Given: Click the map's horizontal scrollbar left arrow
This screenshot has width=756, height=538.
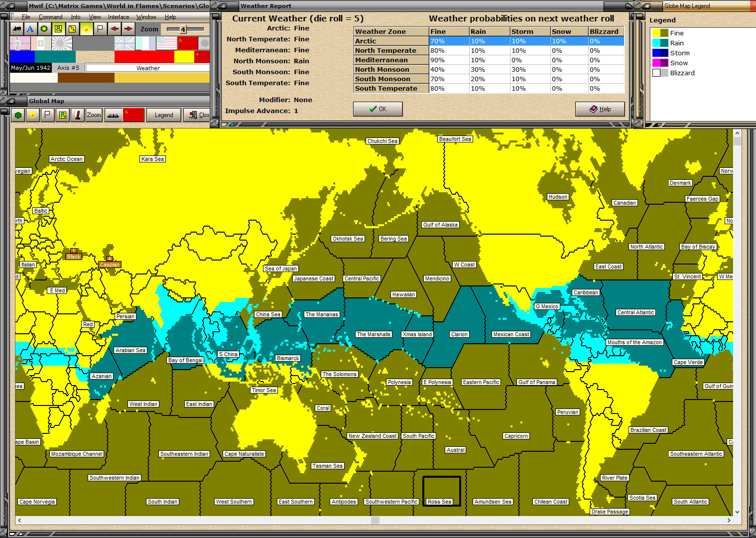Looking at the screenshot, I should tap(19, 520).
